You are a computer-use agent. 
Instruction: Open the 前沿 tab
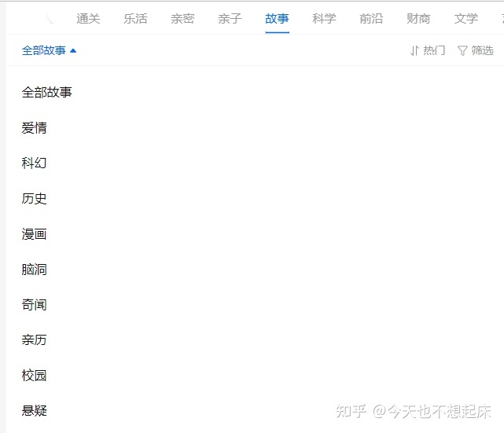pos(371,19)
